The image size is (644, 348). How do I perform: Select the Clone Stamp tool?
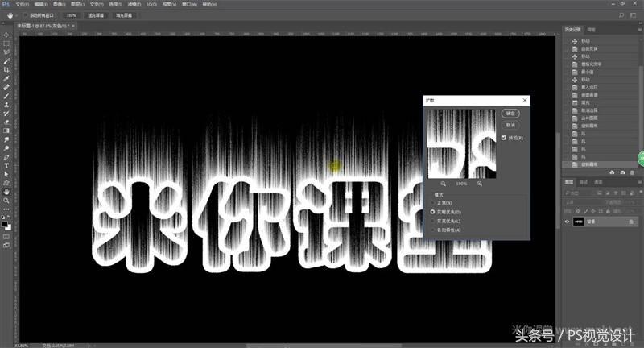coord(6,105)
